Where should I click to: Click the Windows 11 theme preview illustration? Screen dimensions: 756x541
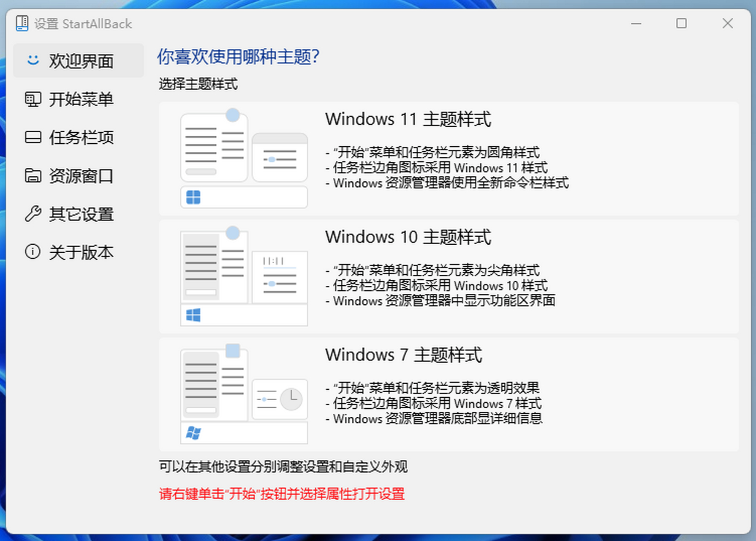click(x=244, y=158)
